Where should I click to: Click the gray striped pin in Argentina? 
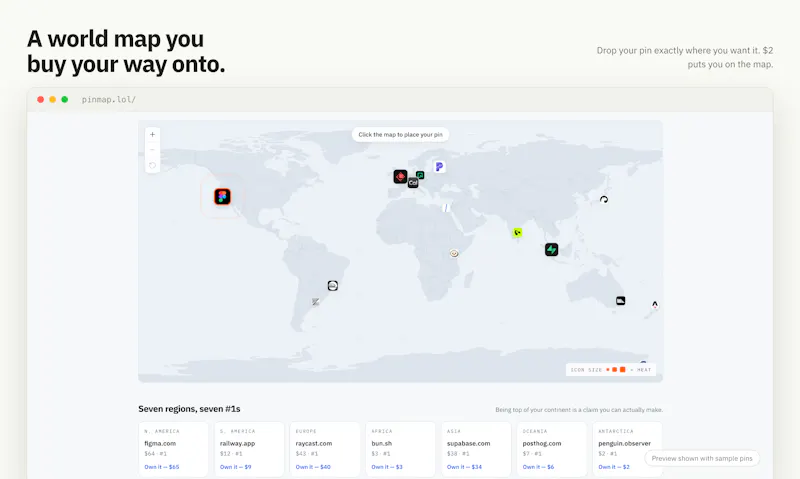click(315, 302)
